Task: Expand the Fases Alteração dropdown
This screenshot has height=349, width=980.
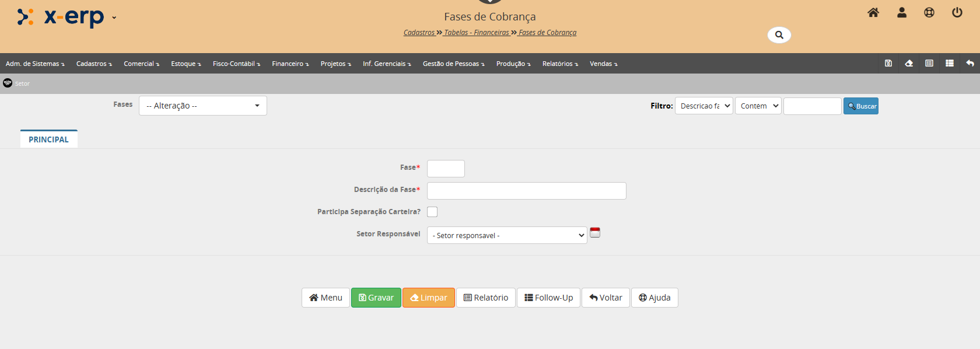Action: click(x=202, y=106)
